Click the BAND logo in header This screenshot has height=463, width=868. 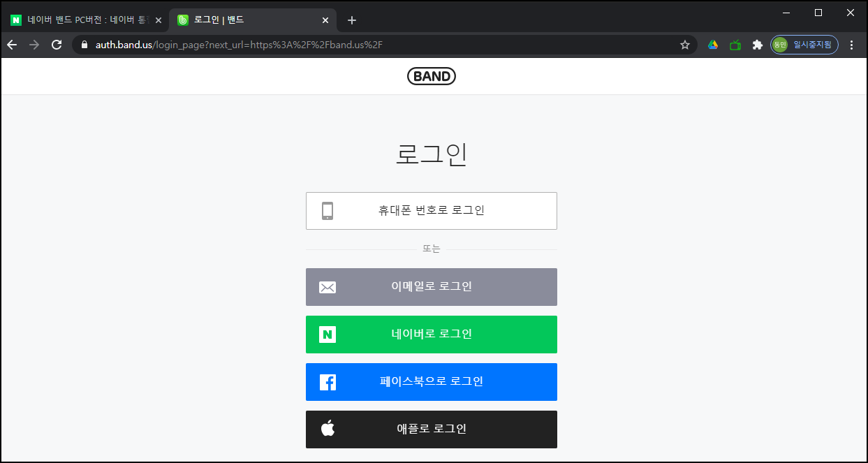pyautogui.click(x=432, y=76)
